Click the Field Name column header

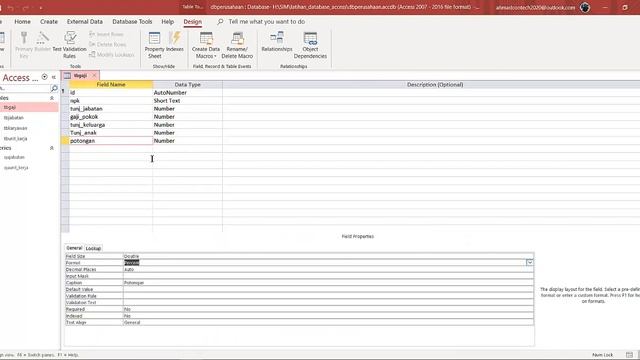click(111, 84)
